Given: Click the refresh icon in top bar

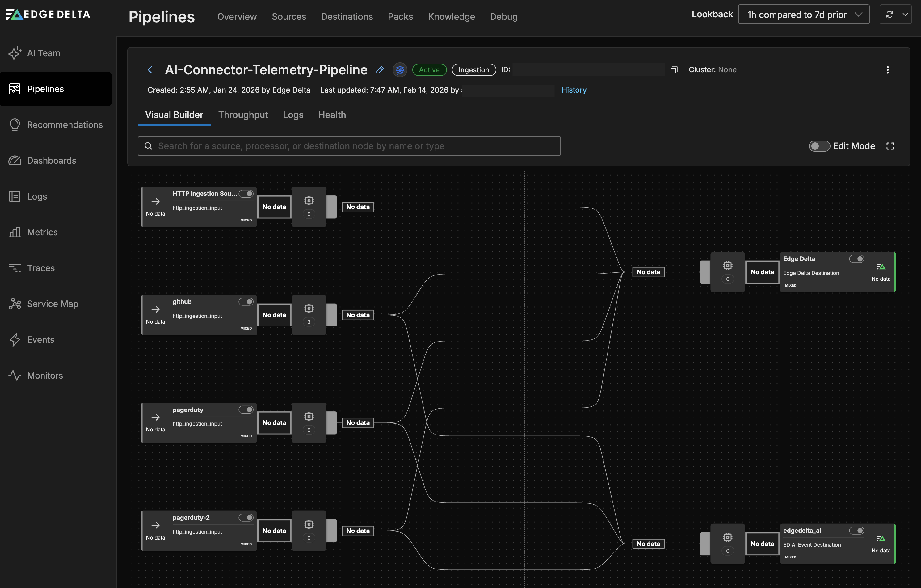Looking at the screenshot, I should [x=889, y=15].
